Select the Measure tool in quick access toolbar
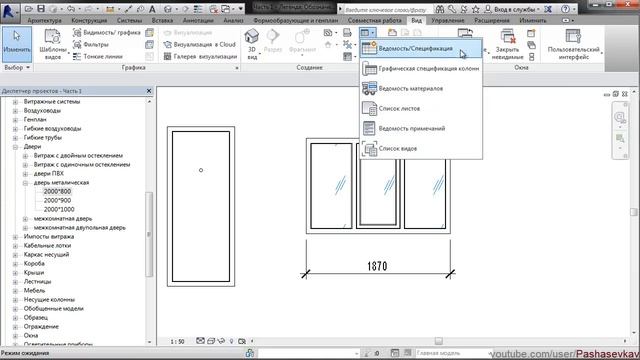The height and width of the screenshot is (360, 640). (x=110, y=9)
